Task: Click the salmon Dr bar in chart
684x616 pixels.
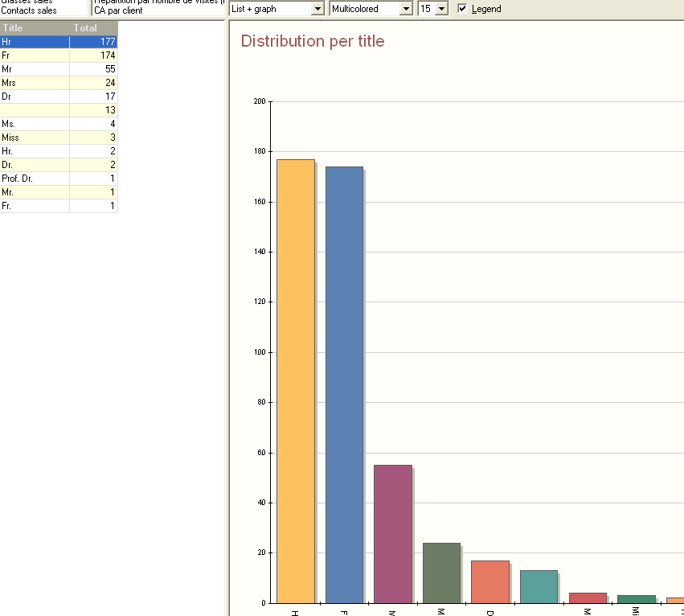Action: [x=489, y=581]
